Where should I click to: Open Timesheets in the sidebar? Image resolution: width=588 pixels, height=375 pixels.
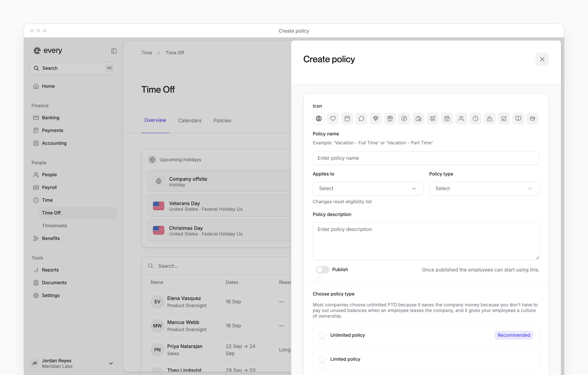[x=78, y=226]
